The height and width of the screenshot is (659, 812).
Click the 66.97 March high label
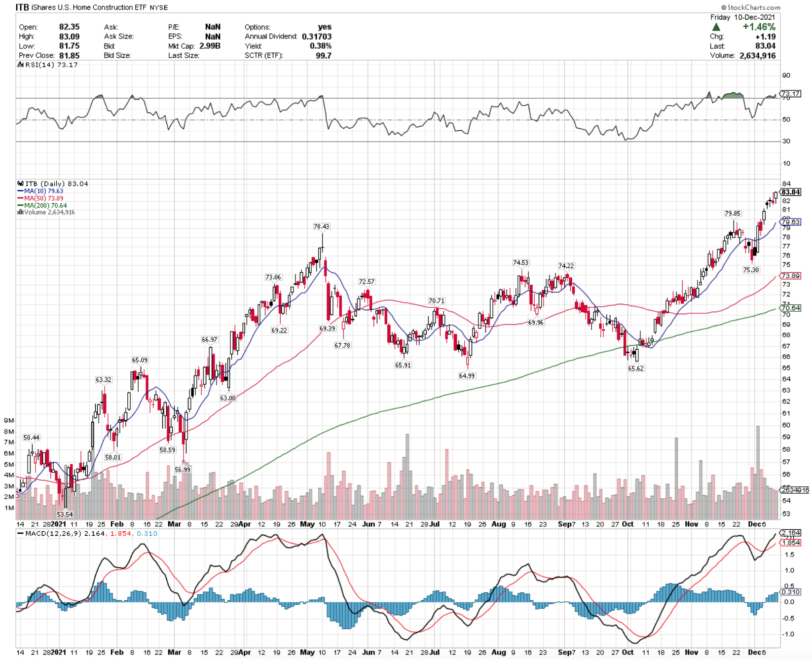point(209,340)
